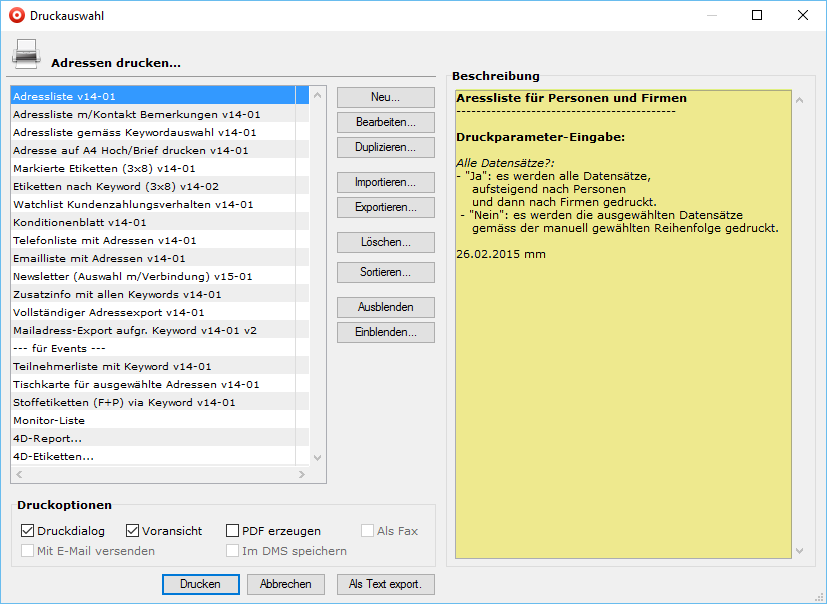Choose the 4D-Etiketten... list entry

point(54,456)
